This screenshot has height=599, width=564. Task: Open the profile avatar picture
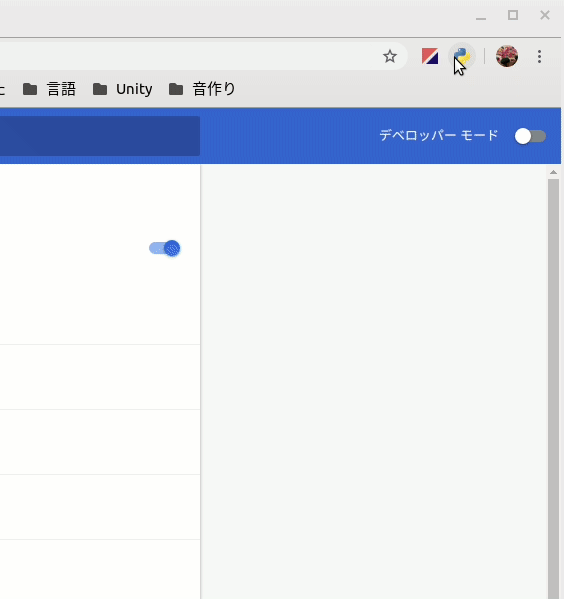pos(507,56)
